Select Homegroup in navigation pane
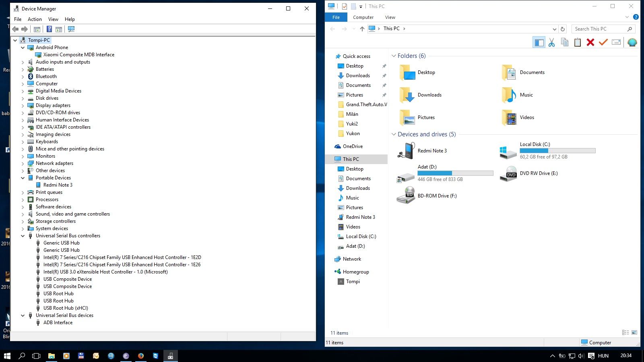Image resolution: width=644 pixels, height=362 pixels. click(356, 272)
